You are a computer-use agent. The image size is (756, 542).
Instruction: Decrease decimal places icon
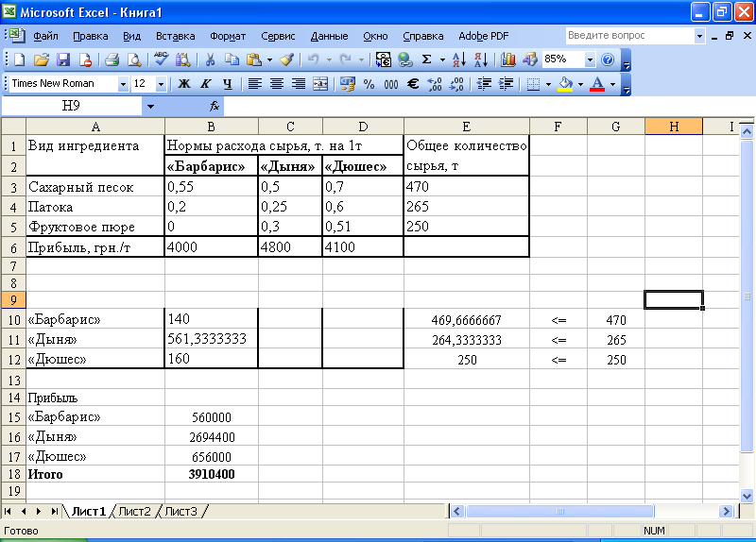click(x=456, y=84)
